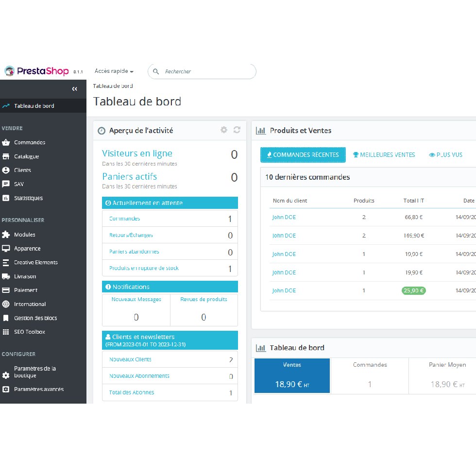Focus the Rechercher search field

tap(202, 71)
